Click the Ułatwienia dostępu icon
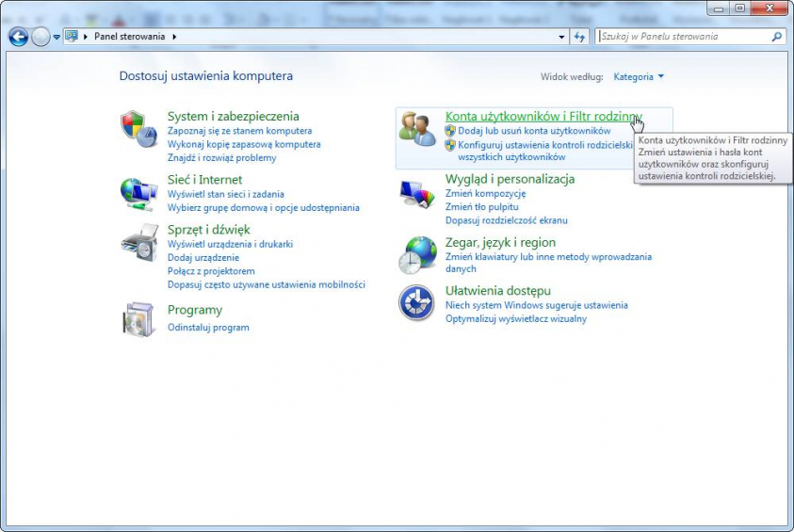Viewport: 794px width, 532px height. tap(417, 303)
